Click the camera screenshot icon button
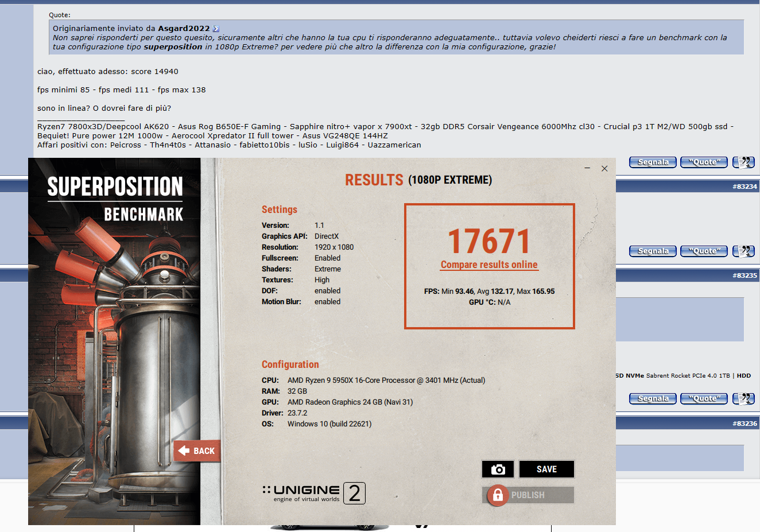Screen dimensions: 760x532 pos(498,469)
